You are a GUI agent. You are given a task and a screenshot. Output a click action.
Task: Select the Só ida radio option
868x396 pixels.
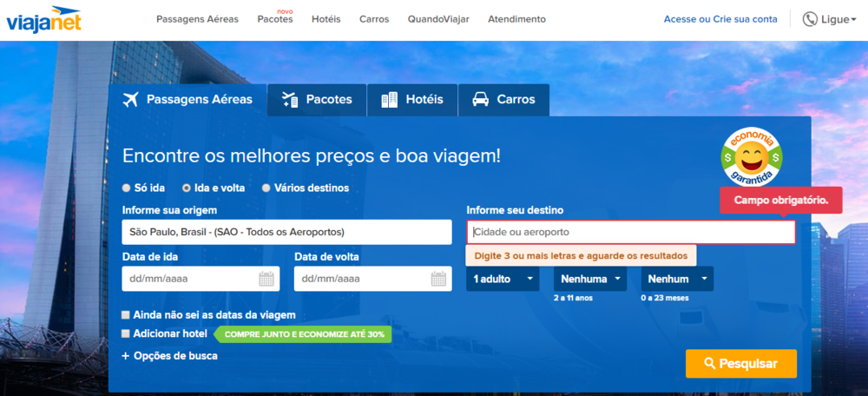point(126,188)
